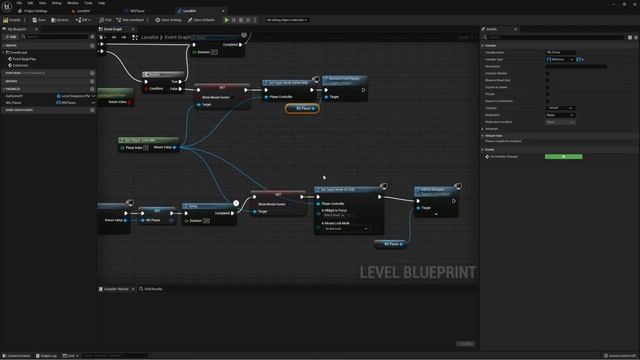Open the Variable Type dropdown

point(560,60)
